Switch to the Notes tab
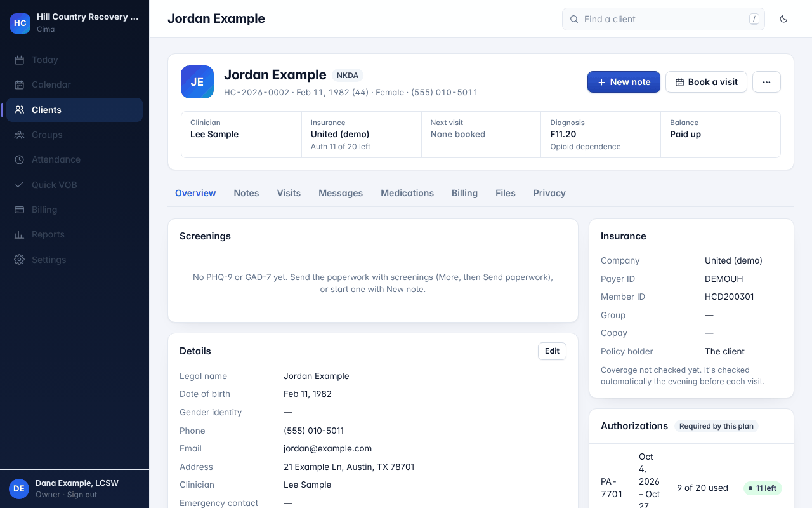Image resolution: width=812 pixels, height=508 pixels. point(246,193)
